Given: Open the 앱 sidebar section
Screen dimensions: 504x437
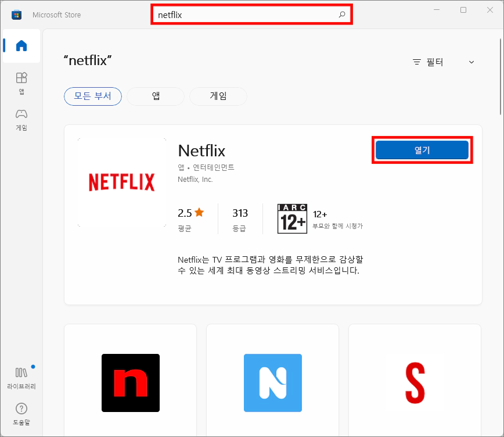Looking at the screenshot, I should [21, 83].
